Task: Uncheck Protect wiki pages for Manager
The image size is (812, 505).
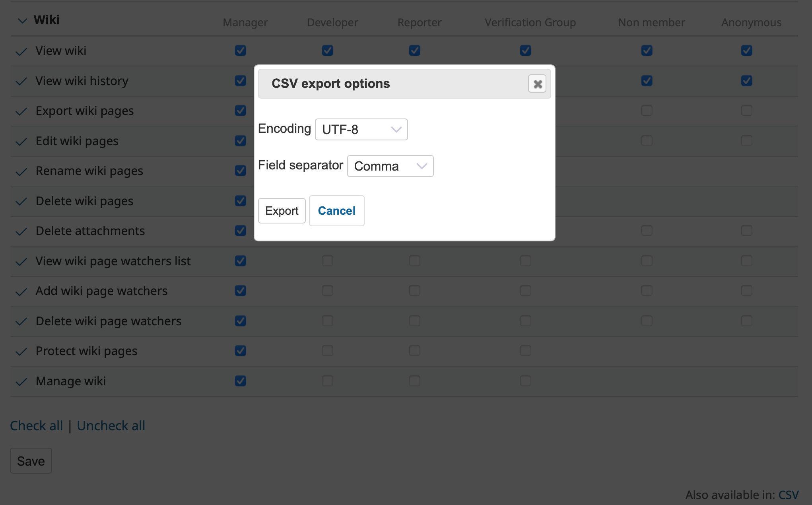Action: click(240, 351)
